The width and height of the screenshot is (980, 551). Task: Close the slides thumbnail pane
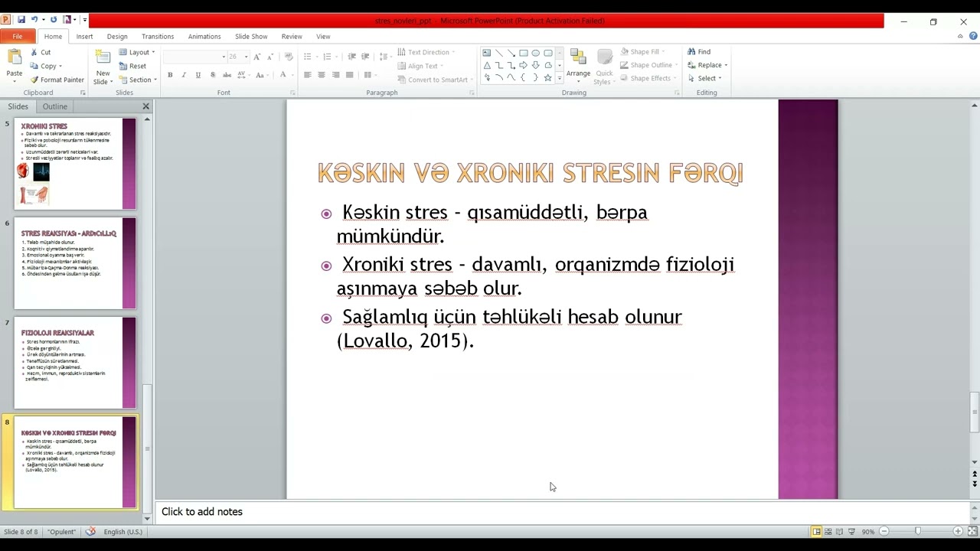[x=145, y=106]
